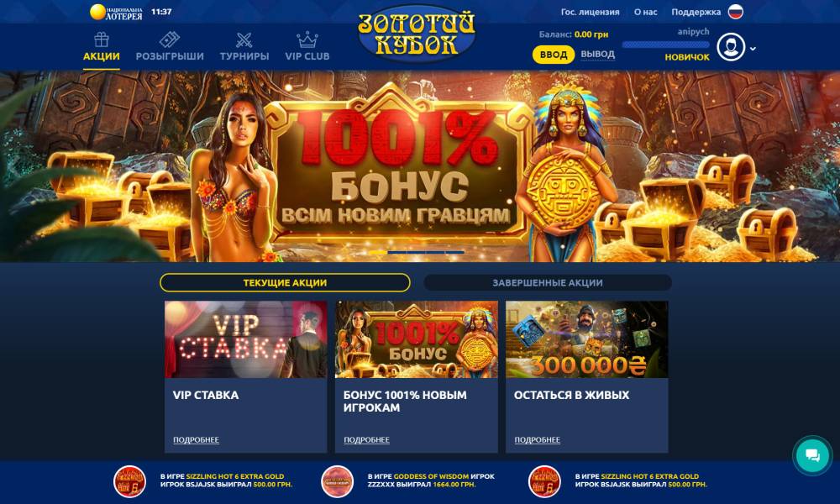Select the second banner slide indicator

pyautogui.click(x=397, y=252)
